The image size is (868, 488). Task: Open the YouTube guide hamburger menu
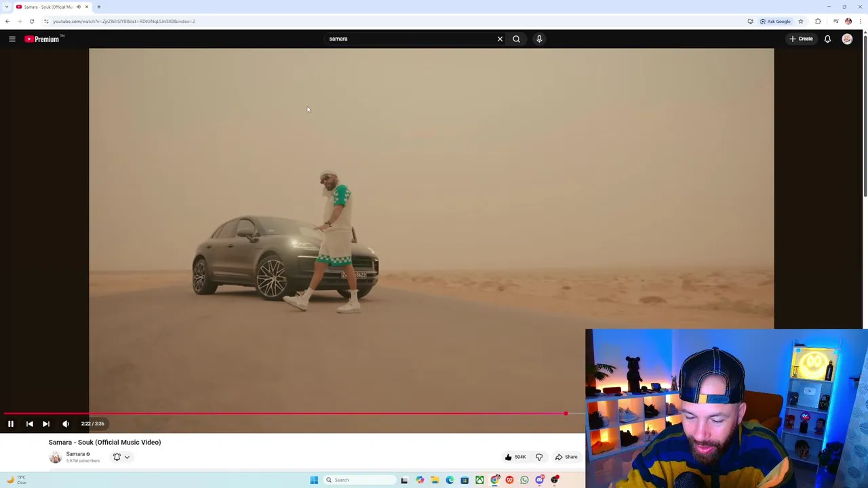point(12,39)
